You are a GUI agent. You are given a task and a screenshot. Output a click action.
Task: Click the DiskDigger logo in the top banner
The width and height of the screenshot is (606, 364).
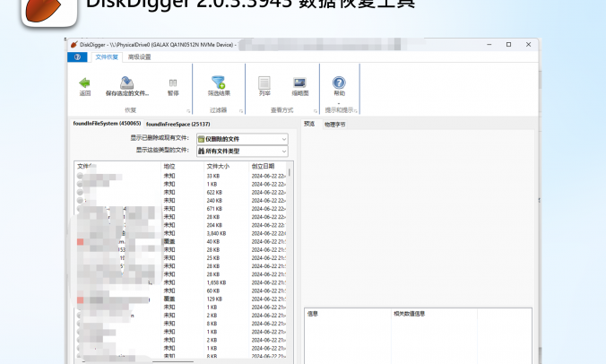click(x=49, y=12)
